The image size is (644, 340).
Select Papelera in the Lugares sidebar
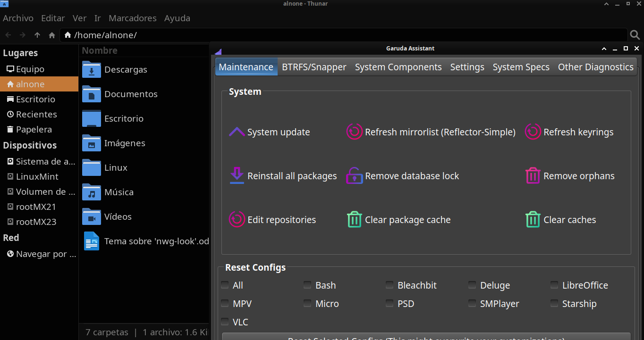34,129
